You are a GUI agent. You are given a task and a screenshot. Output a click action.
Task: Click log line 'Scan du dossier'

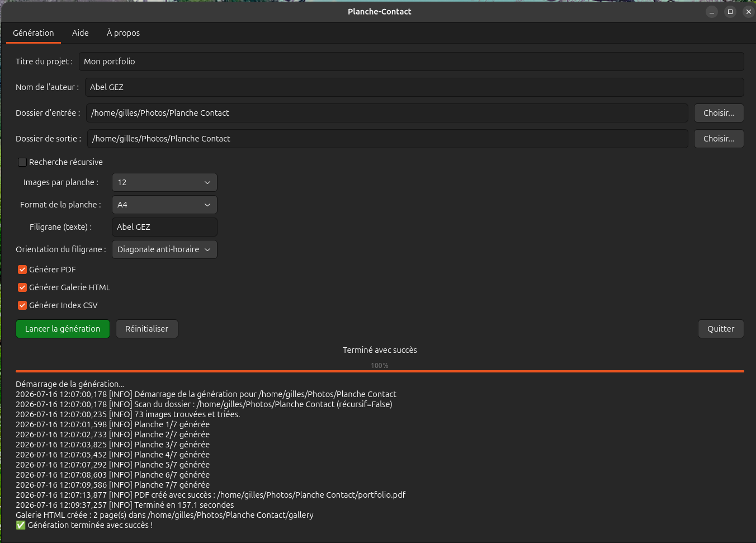pos(204,404)
